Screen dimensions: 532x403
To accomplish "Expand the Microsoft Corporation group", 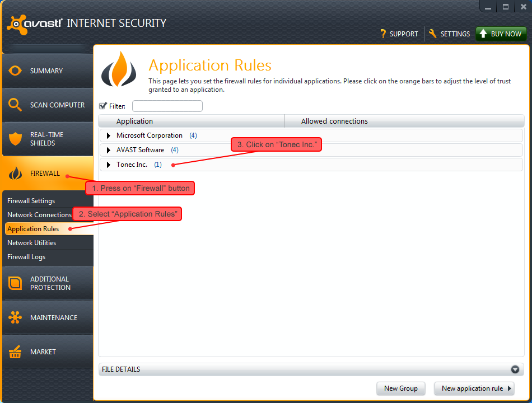I will click(x=108, y=135).
